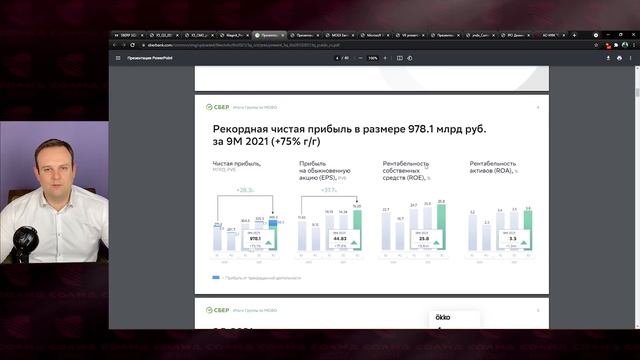The width and height of the screenshot is (640, 360).
Task: Click the Рентабельность активов (ROA) title
Action: point(494,167)
